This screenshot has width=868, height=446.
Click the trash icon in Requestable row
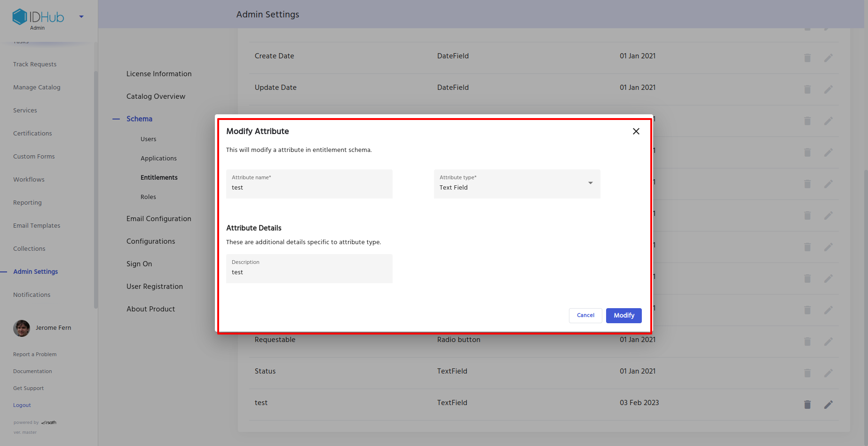point(807,342)
